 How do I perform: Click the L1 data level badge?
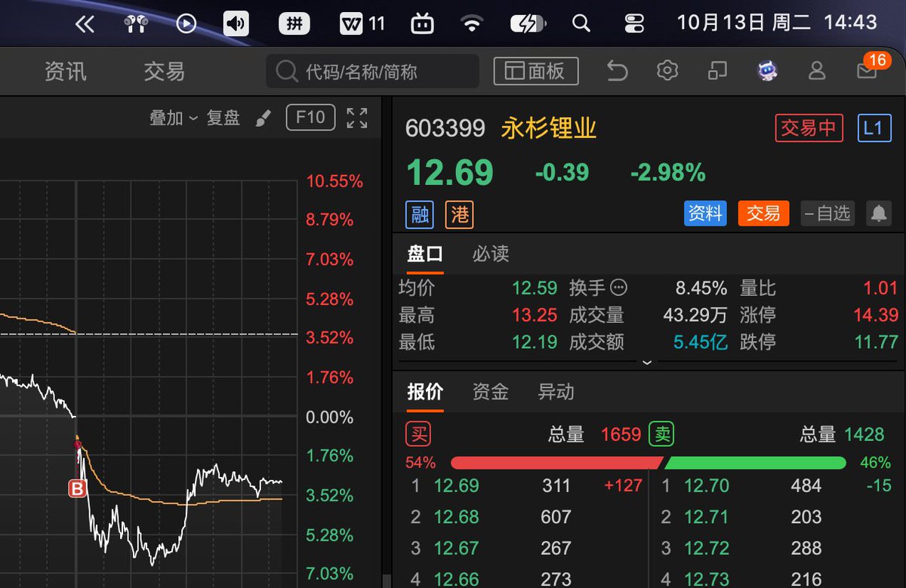coord(873,128)
